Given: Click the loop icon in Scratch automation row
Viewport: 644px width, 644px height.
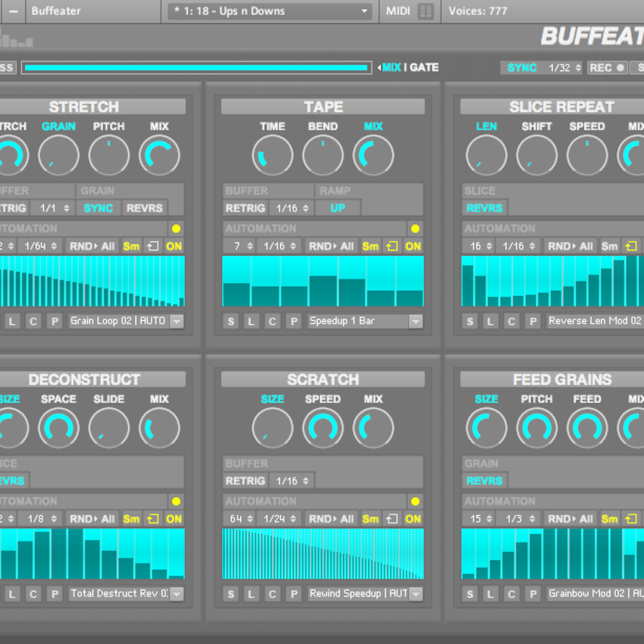Looking at the screenshot, I should [x=392, y=519].
